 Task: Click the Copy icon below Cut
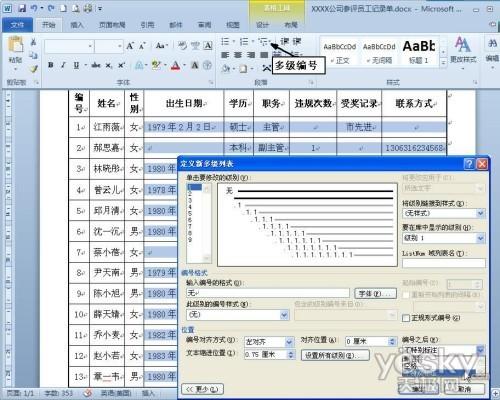pos(33,55)
